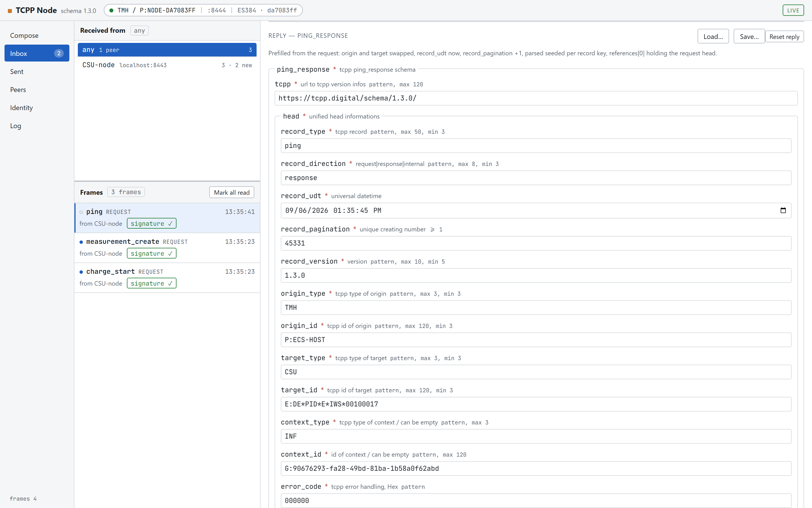
Task: Open the calendar picker in record_udt
Action: pyautogui.click(x=783, y=210)
